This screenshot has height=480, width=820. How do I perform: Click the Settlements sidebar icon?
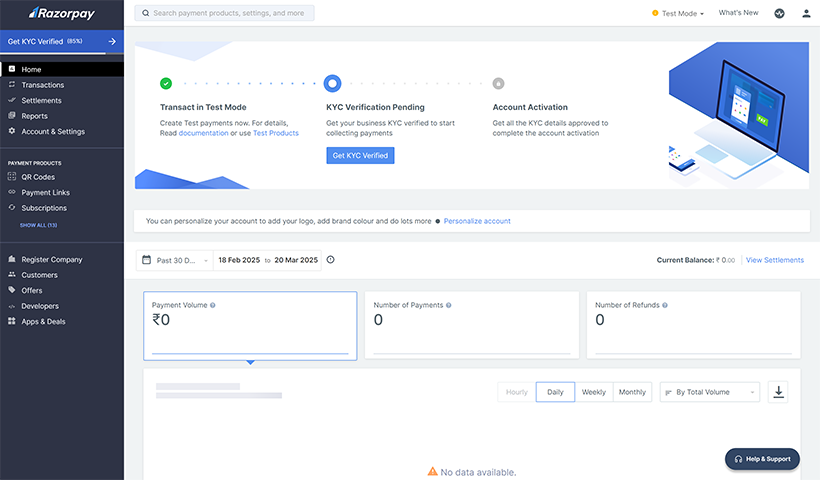tap(12, 100)
